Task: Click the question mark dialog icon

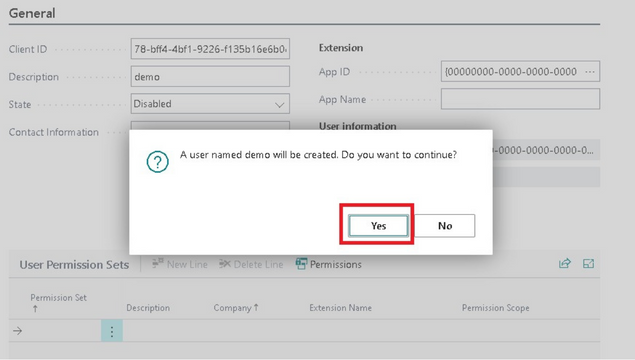Action: [x=158, y=162]
